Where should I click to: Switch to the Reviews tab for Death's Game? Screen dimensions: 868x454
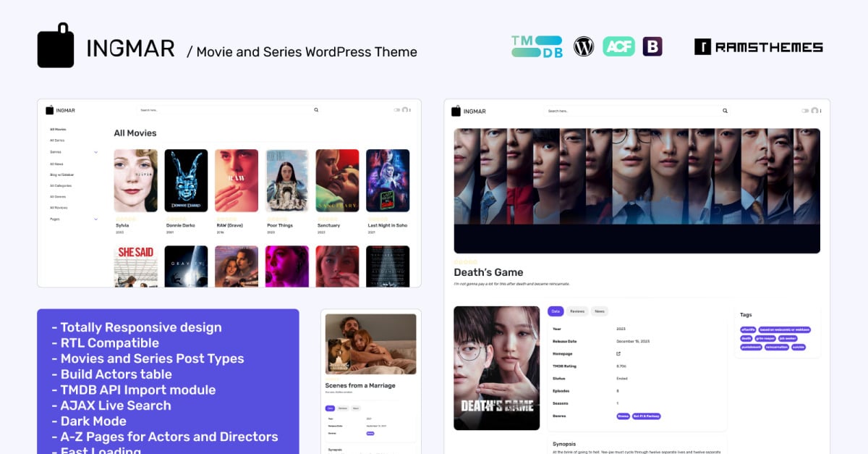(576, 311)
